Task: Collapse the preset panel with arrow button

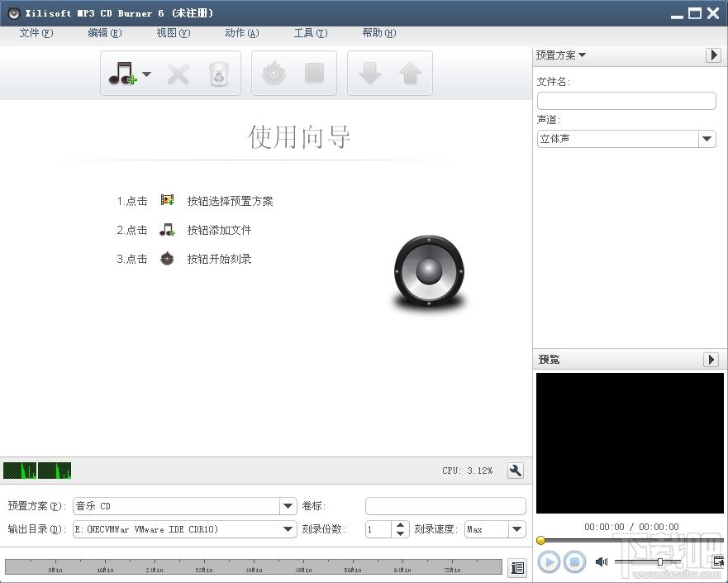Action: pyautogui.click(x=713, y=55)
